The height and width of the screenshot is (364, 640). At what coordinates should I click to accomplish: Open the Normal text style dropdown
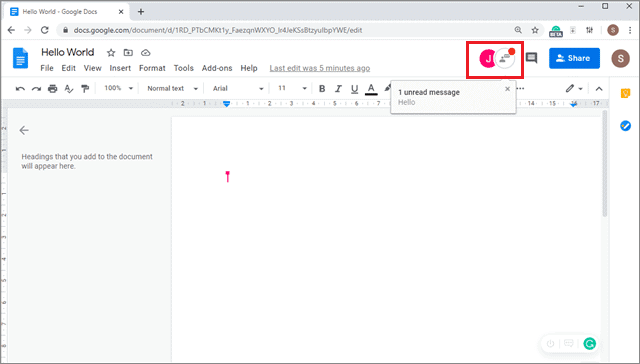tap(172, 88)
